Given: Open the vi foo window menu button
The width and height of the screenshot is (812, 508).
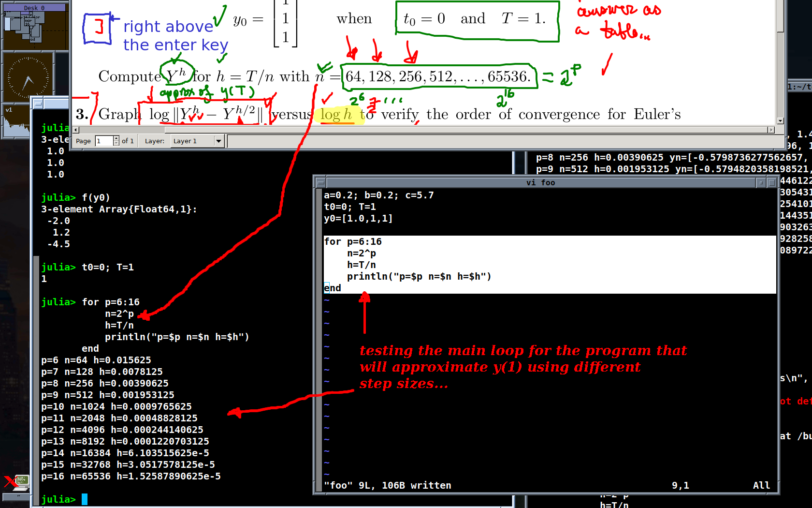Looking at the screenshot, I should point(320,183).
